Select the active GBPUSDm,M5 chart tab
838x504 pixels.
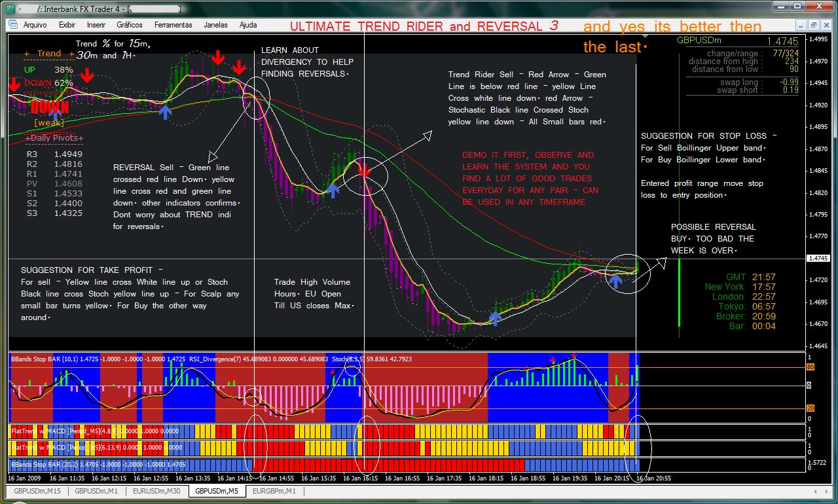point(216,491)
